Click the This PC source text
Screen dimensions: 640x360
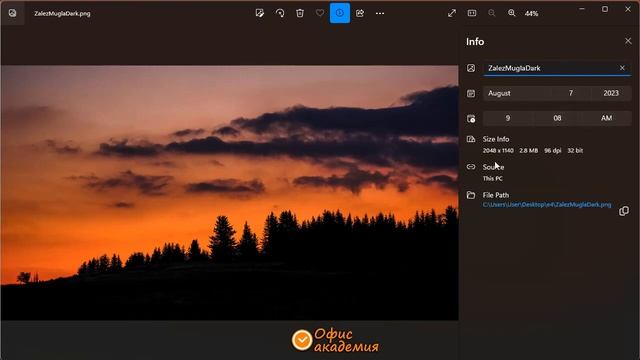(493, 178)
